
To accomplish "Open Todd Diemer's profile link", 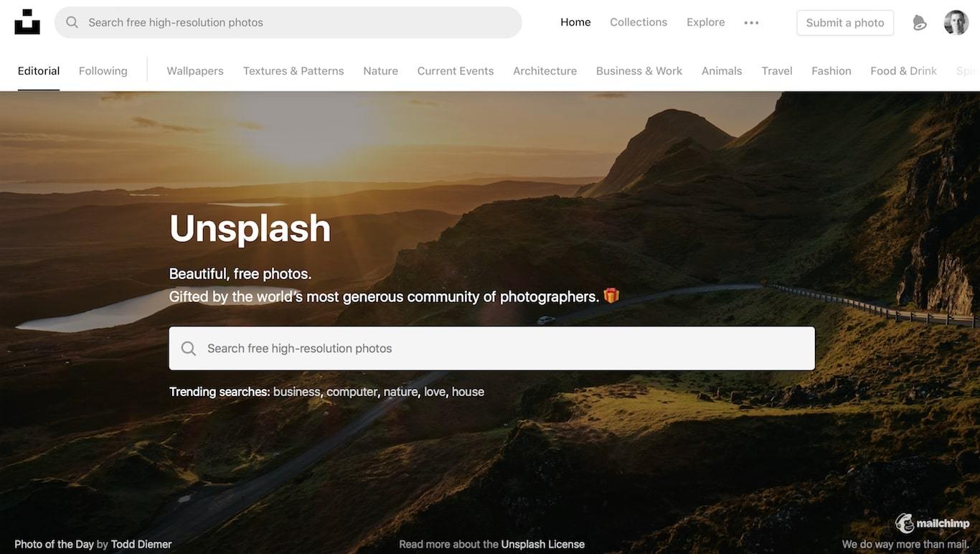I will pos(141,544).
